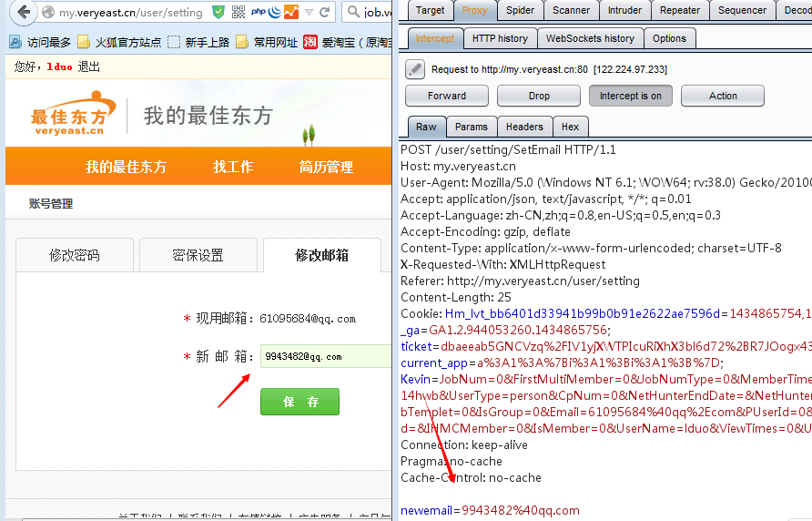The width and height of the screenshot is (812, 521).
Task: Open the Scanner tab in Burp
Action: pyautogui.click(x=571, y=10)
